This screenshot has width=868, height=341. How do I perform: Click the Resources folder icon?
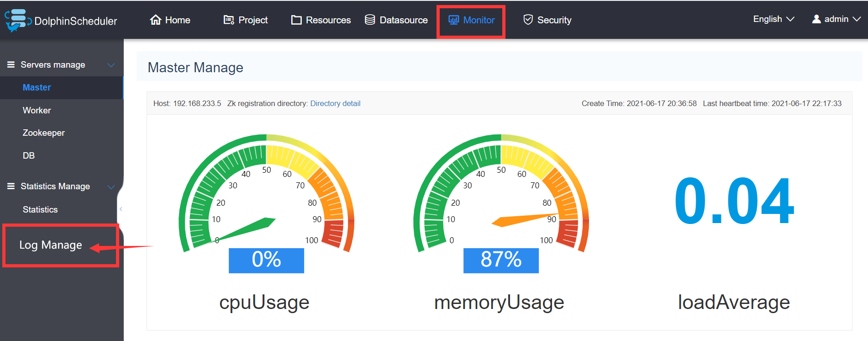click(x=296, y=20)
